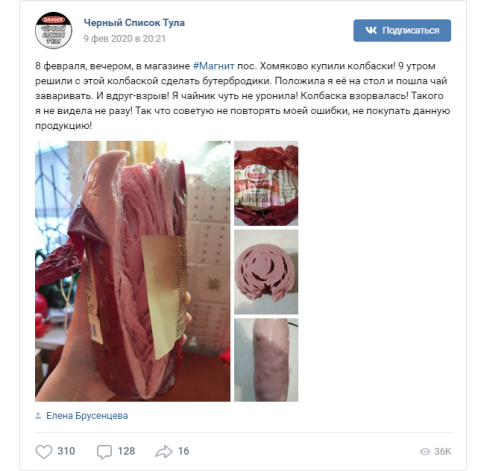Click the 16 shares counter

pos(184,451)
